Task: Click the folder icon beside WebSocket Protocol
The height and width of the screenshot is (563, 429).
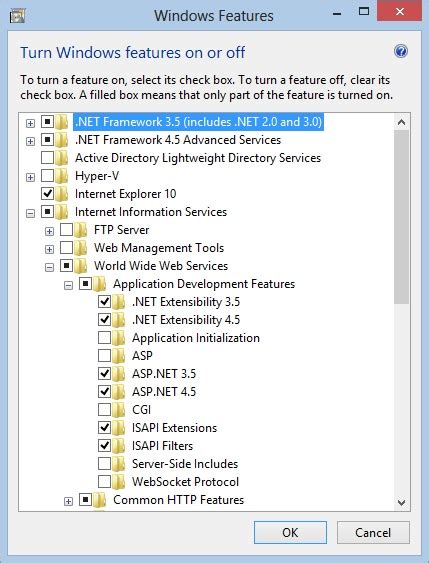Action: click(x=119, y=482)
